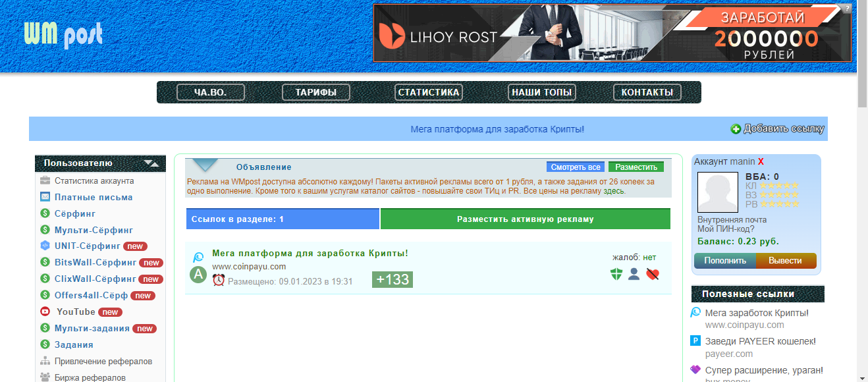
Task: Click the account avatar image
Action: tap(719, 192)
